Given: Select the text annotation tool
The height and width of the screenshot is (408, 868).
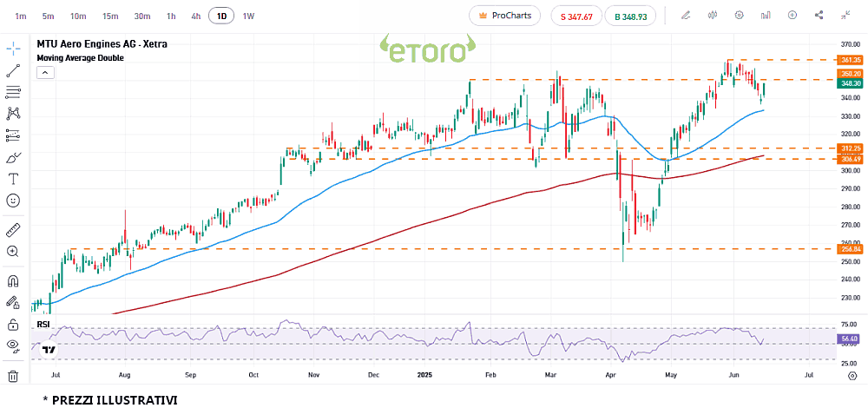Looking at the screenshot, I should click(13, 179).
